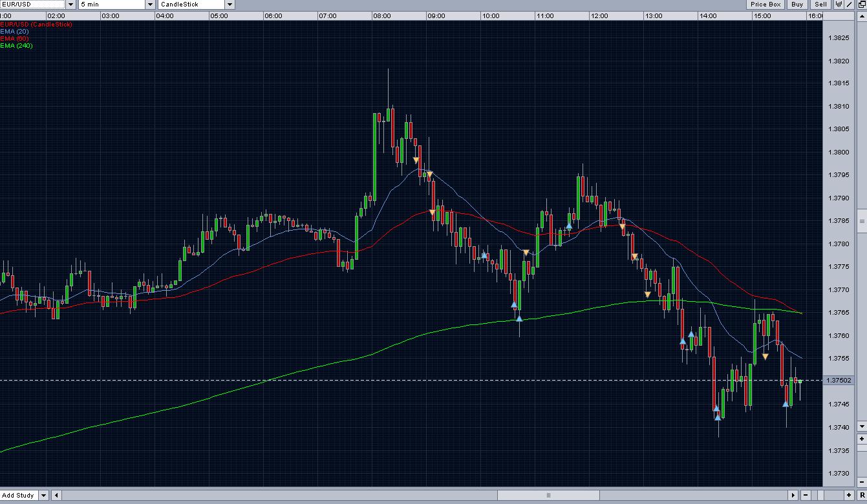The width and height of the screenshot is (867, 504).
Task: Click the 1.3780 price axis label
Action: point(838,244)
